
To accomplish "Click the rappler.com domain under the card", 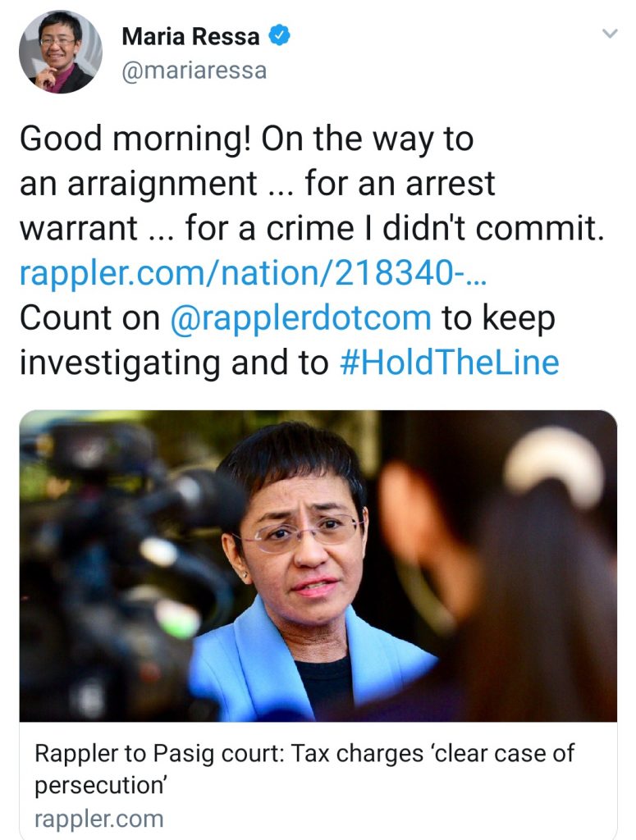I will point(98,819).
